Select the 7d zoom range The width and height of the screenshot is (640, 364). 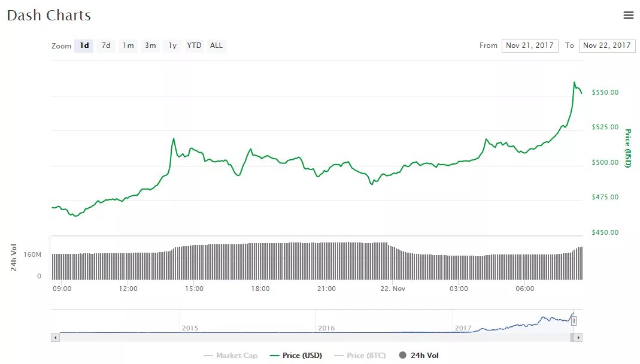[x=106, y=45]
